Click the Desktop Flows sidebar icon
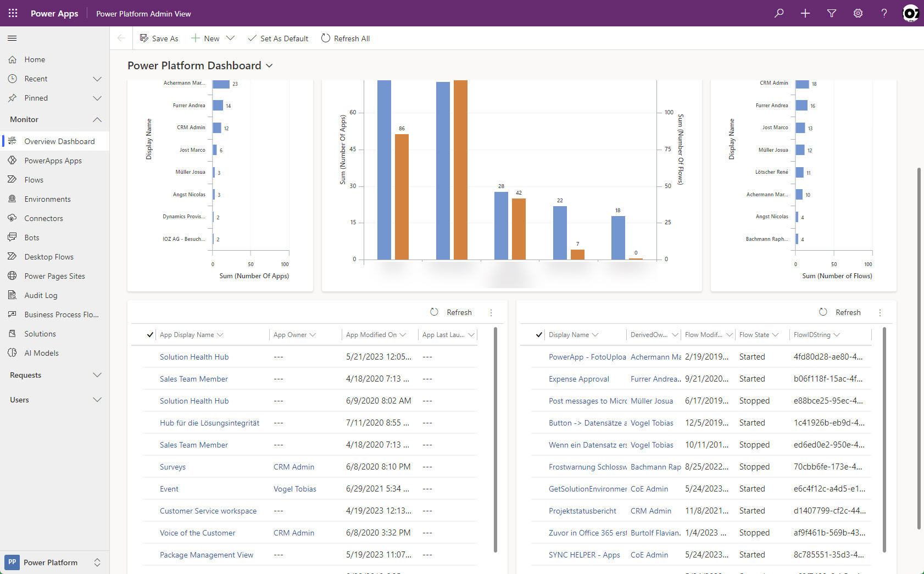The height and width of the screenshot is (574, 924). point(12,257)
